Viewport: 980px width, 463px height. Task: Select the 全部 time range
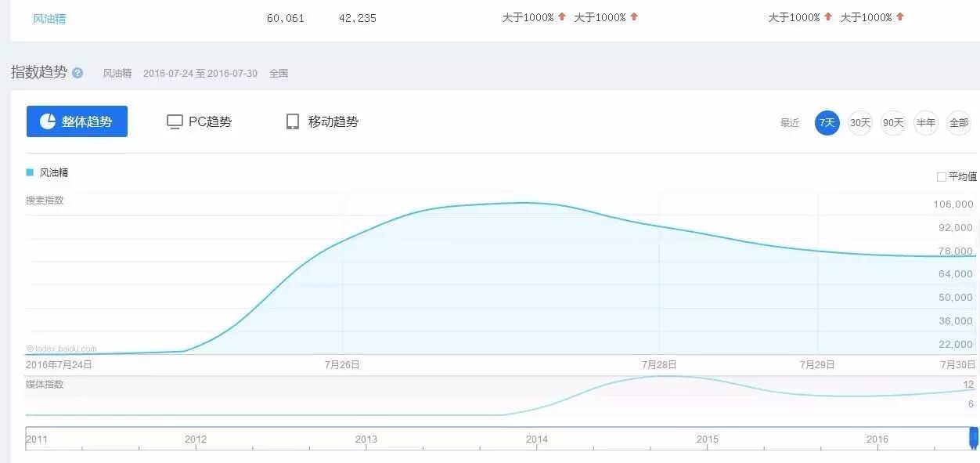(959, 123)
